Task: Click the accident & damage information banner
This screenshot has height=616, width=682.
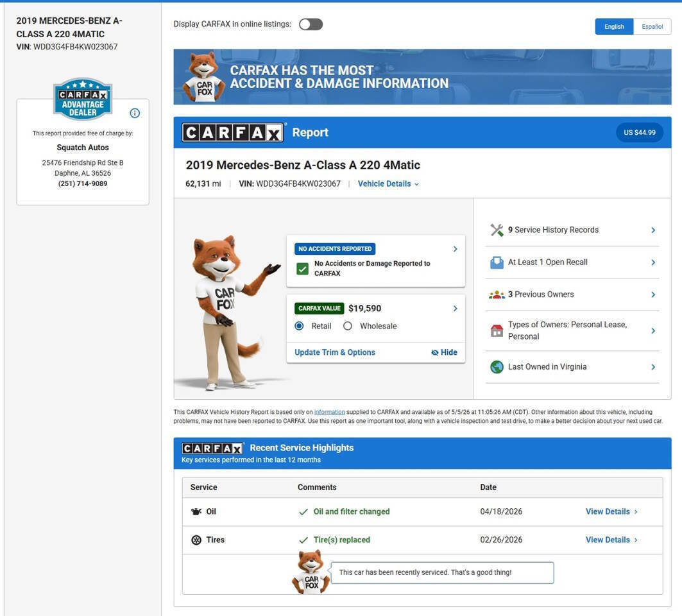Action: tap(422, 76)
